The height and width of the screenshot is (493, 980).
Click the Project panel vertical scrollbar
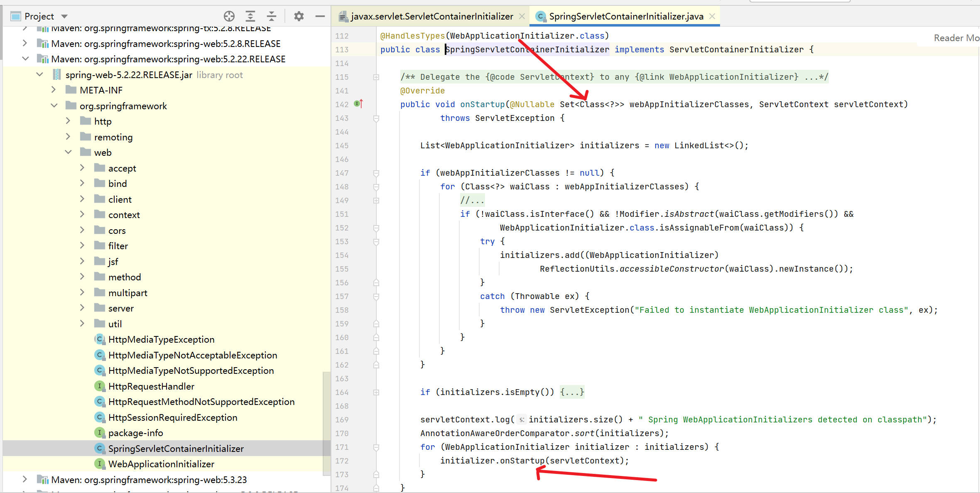click(x=327, y=423)
